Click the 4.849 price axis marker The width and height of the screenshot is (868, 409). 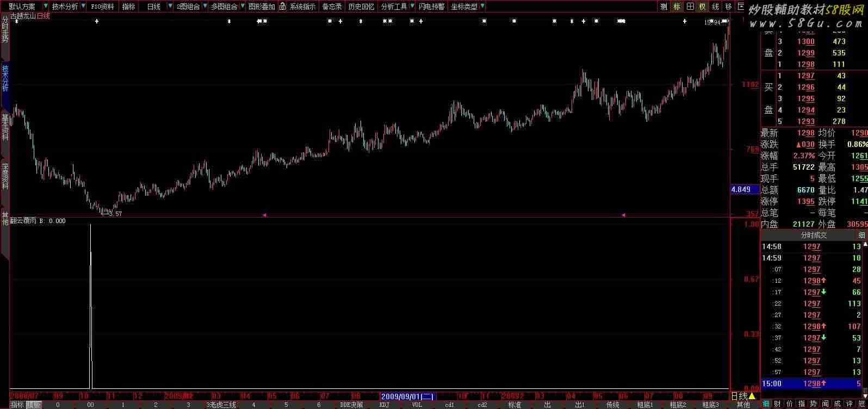tap(745, 189)
